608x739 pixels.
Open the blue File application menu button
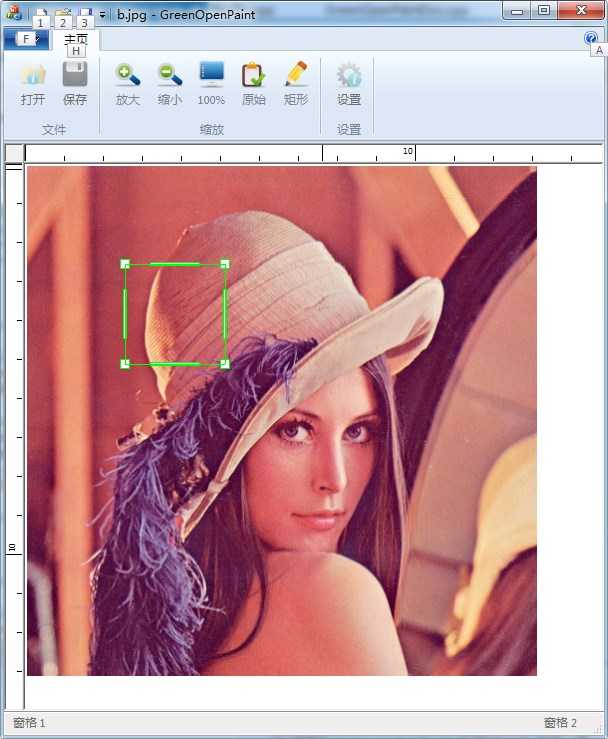(26, 39)
